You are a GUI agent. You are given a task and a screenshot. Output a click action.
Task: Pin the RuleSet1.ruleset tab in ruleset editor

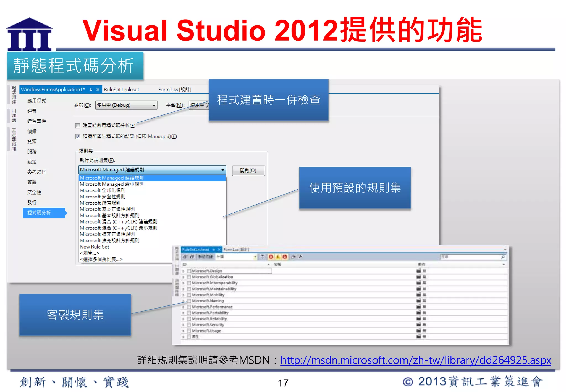[214, 249]
